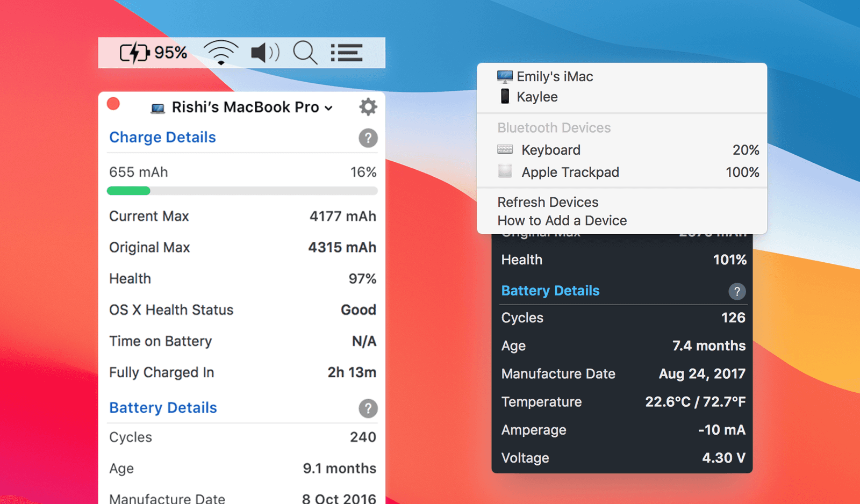Click the help icon next to Charge Details
The height and width of the screenshot is (504, 860).
tap(368, 138)
